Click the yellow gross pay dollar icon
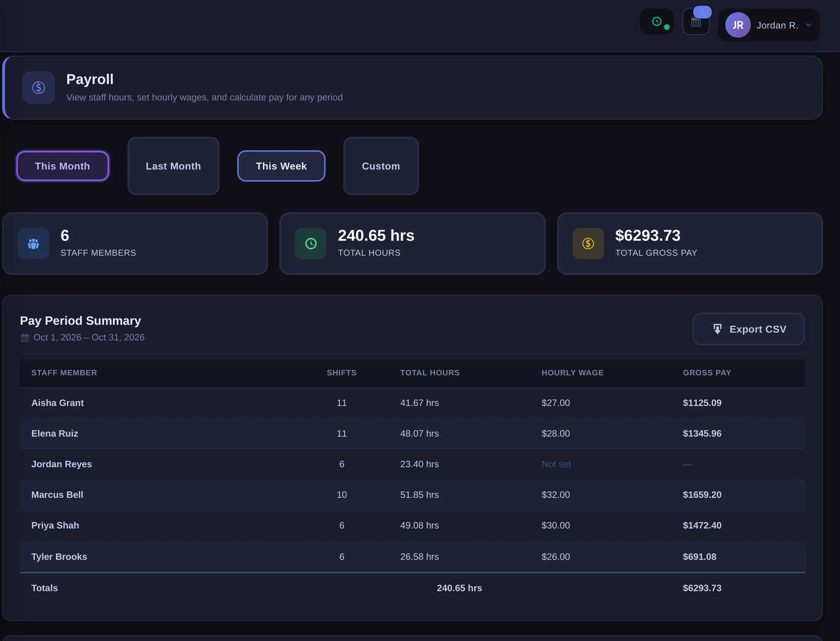840x641 pixels. 588,244
